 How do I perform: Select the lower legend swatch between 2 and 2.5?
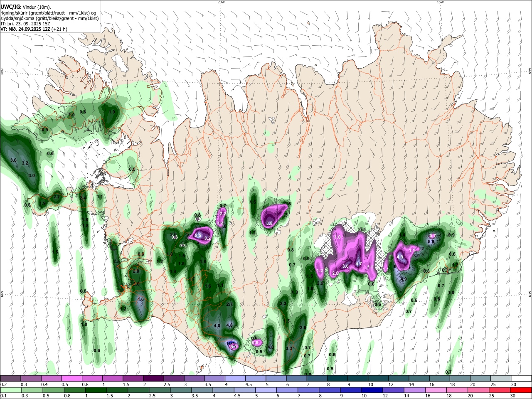point(138,390)
